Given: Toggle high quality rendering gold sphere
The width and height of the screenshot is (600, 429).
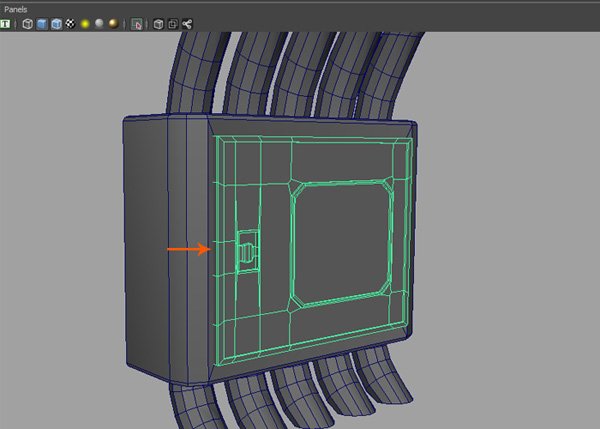Looking at the screenshot, I should [113, 24].
